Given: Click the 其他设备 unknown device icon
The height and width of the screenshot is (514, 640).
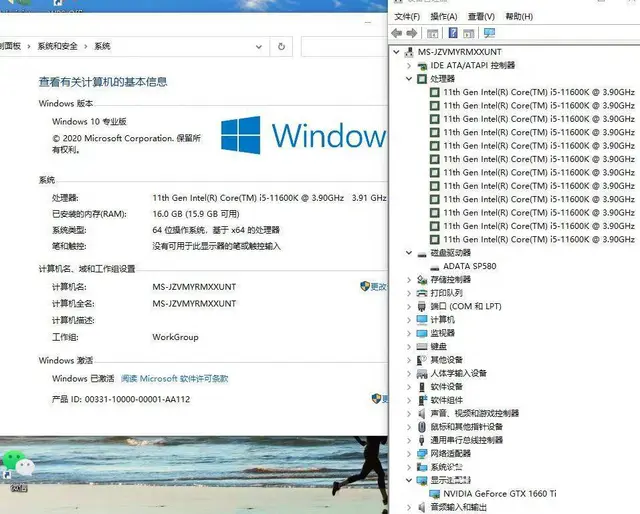Looking at the screenshot, I should tap(422, 360).
